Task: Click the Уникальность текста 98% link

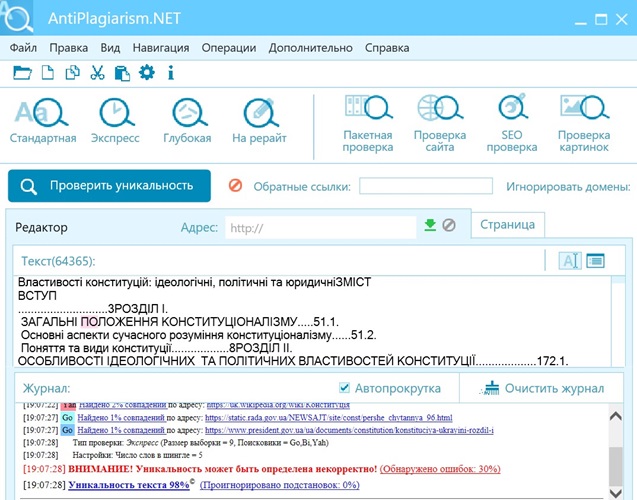Action: pyautogui.click(x=129, y=485)
